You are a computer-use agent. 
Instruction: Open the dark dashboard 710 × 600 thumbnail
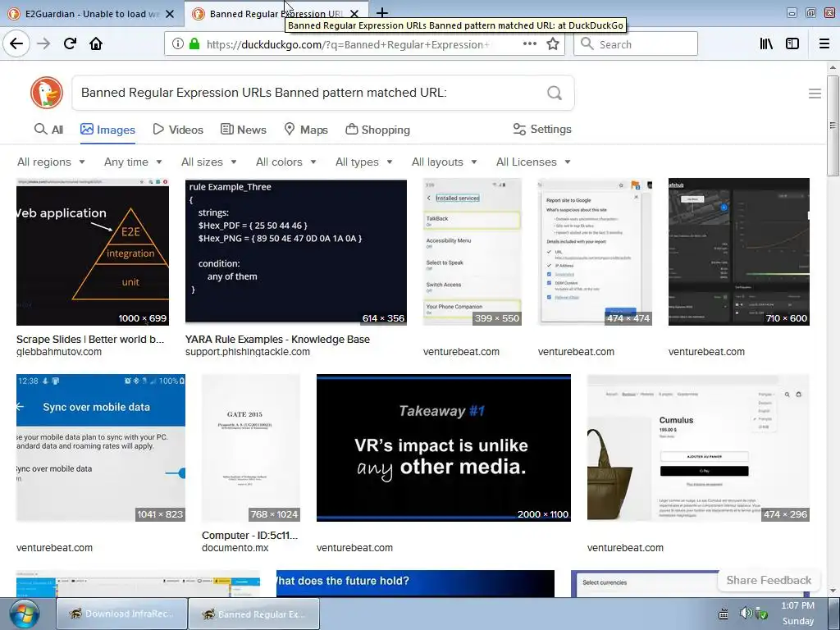pos(739,252)
